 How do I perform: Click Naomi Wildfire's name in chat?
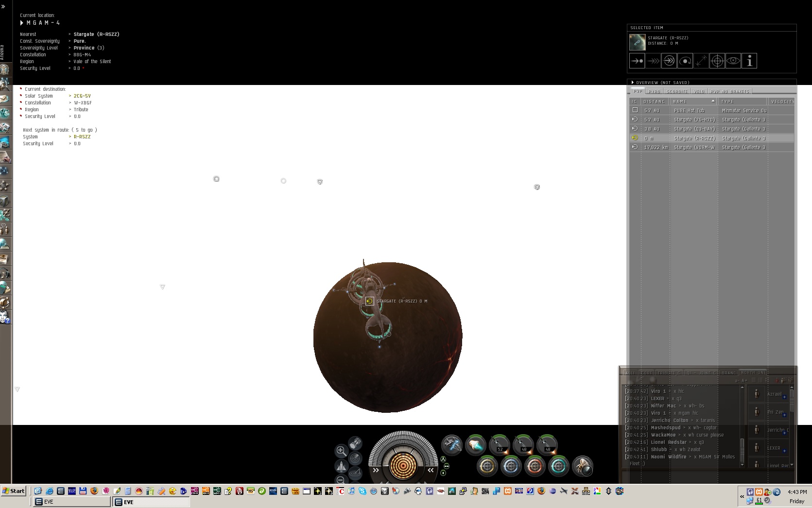(x=669, y=457)
